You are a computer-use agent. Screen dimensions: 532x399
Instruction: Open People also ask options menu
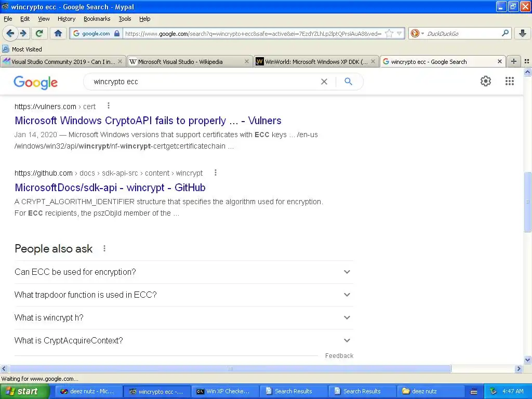[104, 249]
